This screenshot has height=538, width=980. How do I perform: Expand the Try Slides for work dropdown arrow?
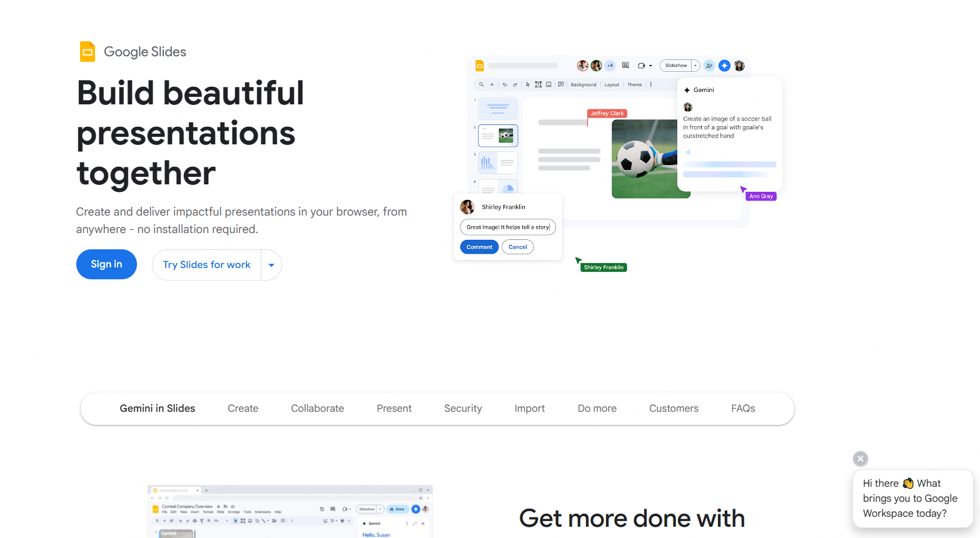pos(271,265)
